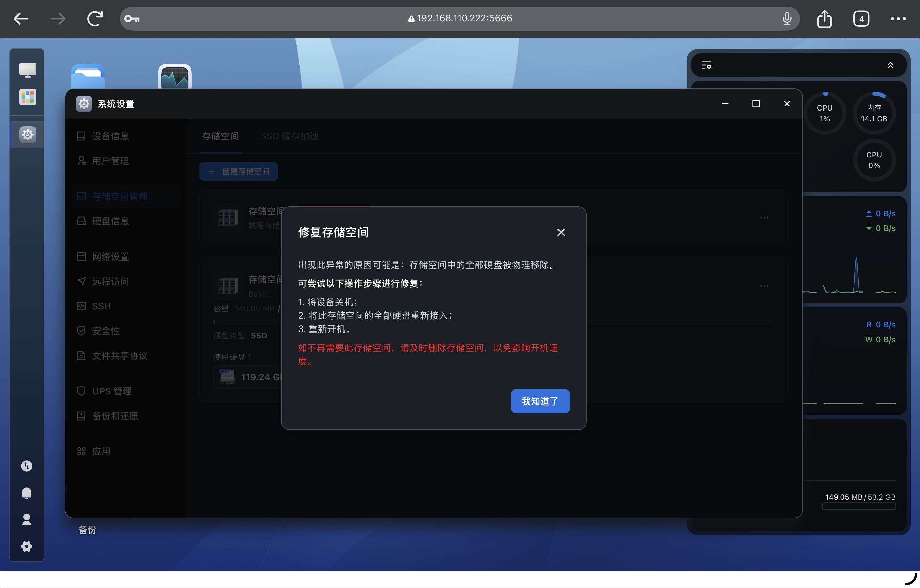The image size is (920, 588).
Task: Open the blue file manager desktop icon
Action: point(87,76)
